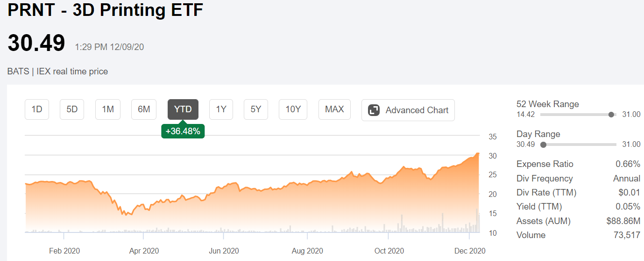Screen dimensions: 644x261
Task: Click the Apr 2020 axis label
Action: coord(143,251)
